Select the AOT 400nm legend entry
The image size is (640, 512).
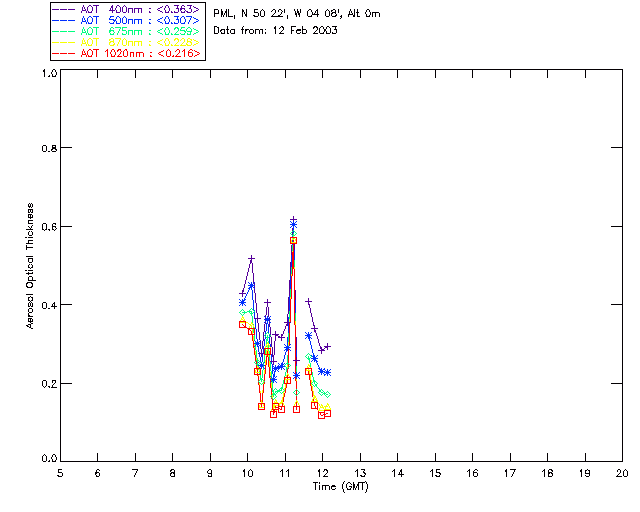(x=126, y=9)
